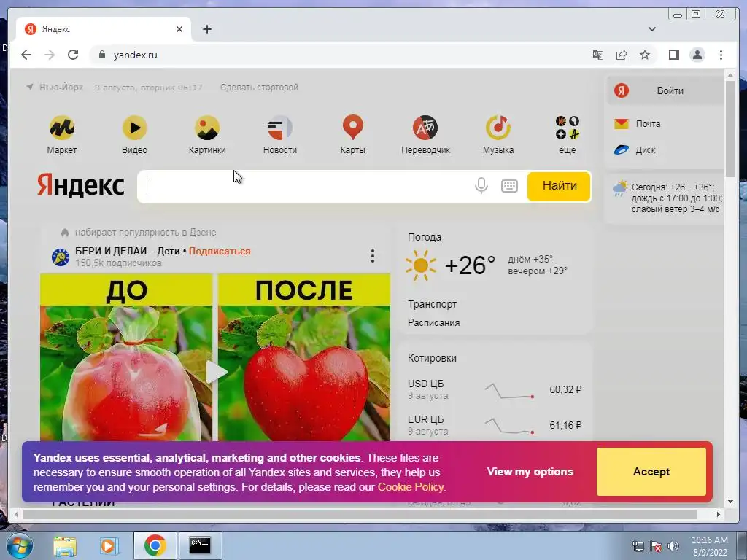
Task: Click the volume speaker tray icon
Action: point(673,546)
